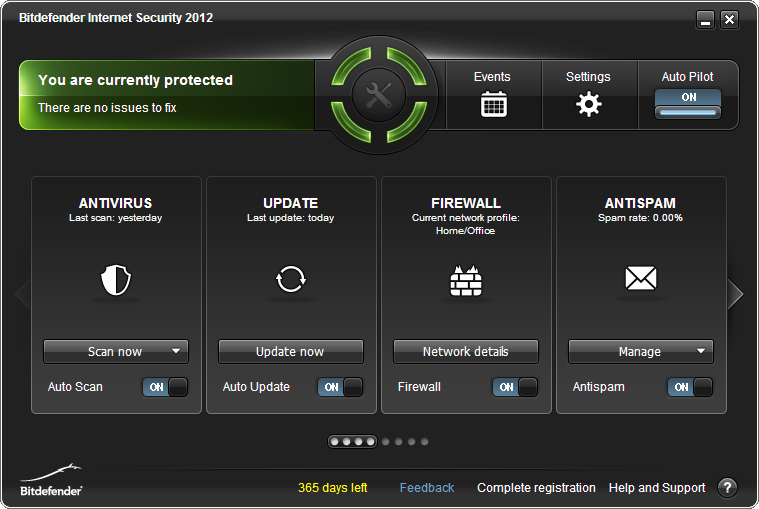Screen dimensions: 759x509
Task: Switch off the Firewall toggle
Action: point(515,387)
